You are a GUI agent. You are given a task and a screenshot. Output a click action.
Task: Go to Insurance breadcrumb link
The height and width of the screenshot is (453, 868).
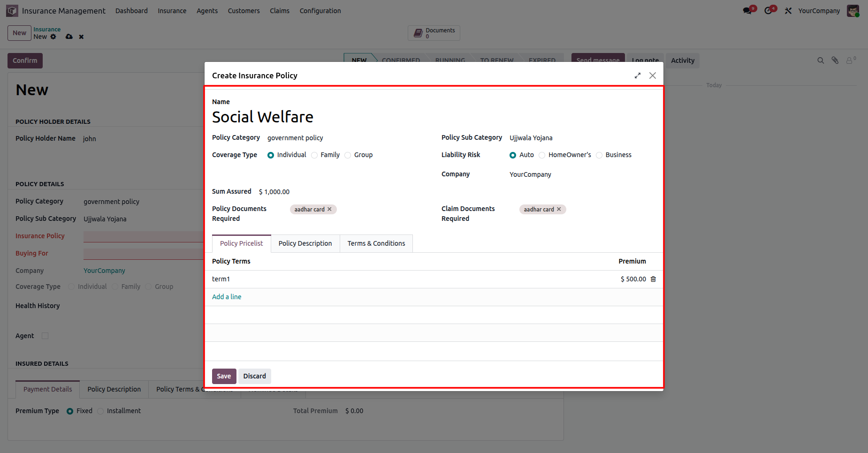point(47,30)
